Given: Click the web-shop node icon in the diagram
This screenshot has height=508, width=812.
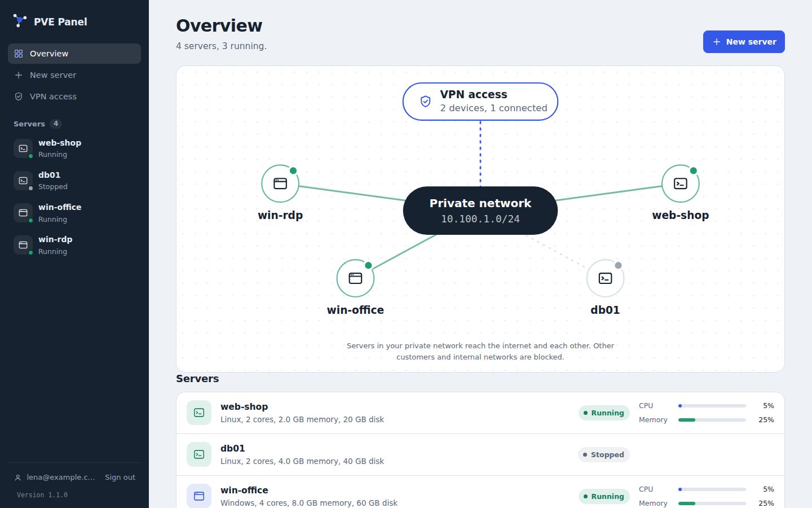Looking at the screenshot, I should pos(681,183).
